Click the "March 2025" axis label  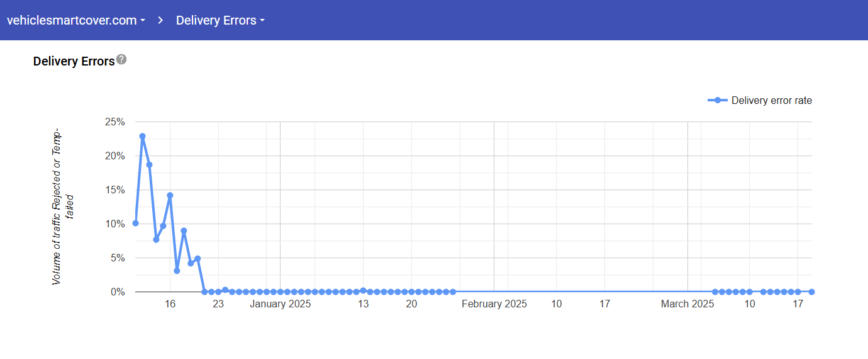pos(687,304)
